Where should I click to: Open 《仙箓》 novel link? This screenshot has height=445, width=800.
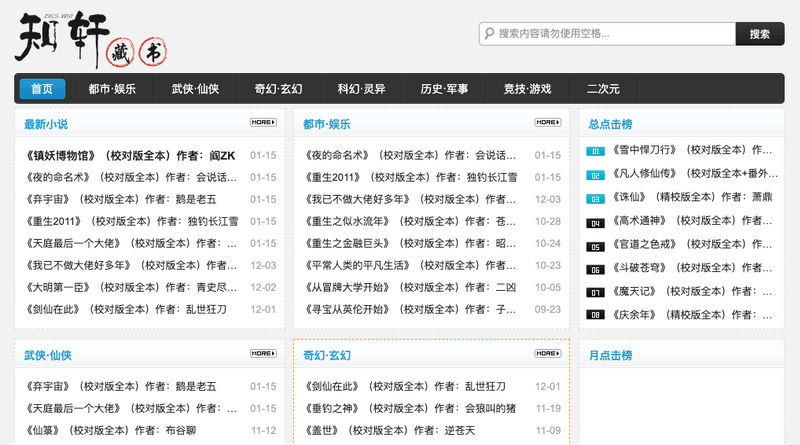(111, 430)
